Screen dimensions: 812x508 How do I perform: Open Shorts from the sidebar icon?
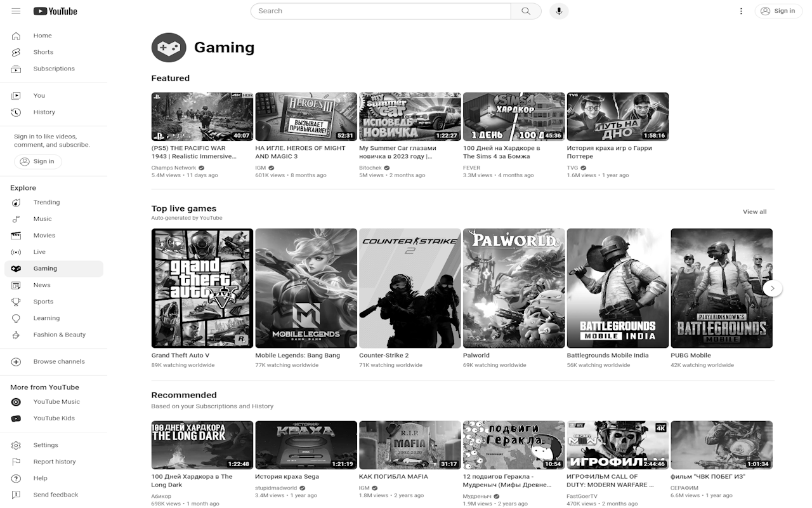(16, 52)
